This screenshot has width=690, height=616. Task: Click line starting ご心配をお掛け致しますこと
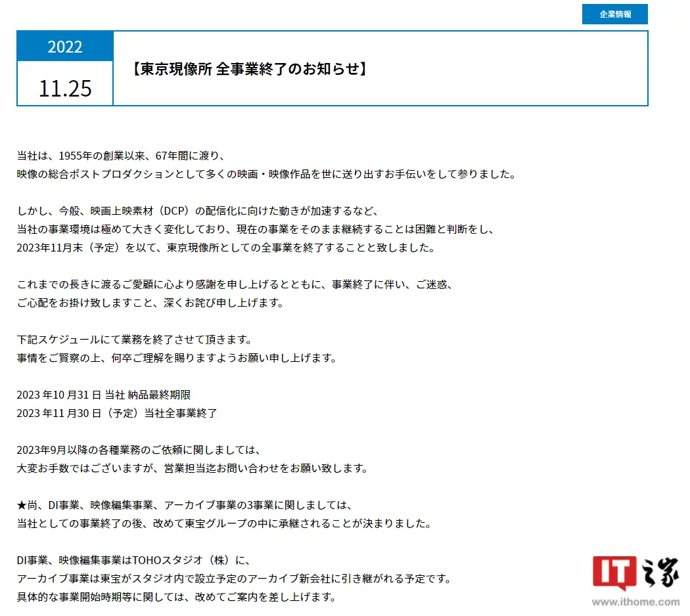(150, 303)
